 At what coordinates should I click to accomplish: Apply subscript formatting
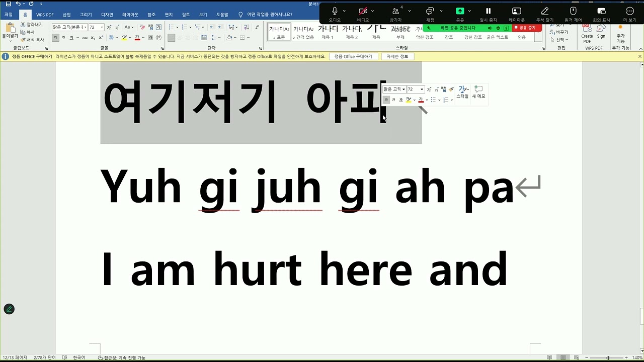coord(93,38)
